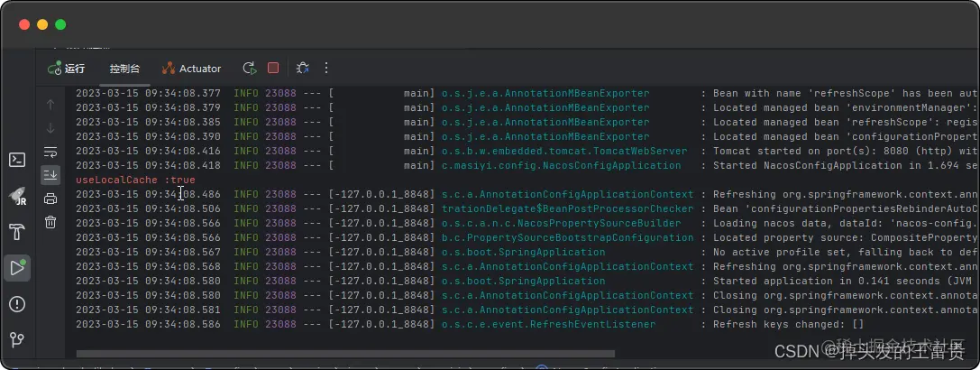Open the more options vertical dots menu
Image resolution: width=980 pixels, height=370 pixels.
pos(325,69)
